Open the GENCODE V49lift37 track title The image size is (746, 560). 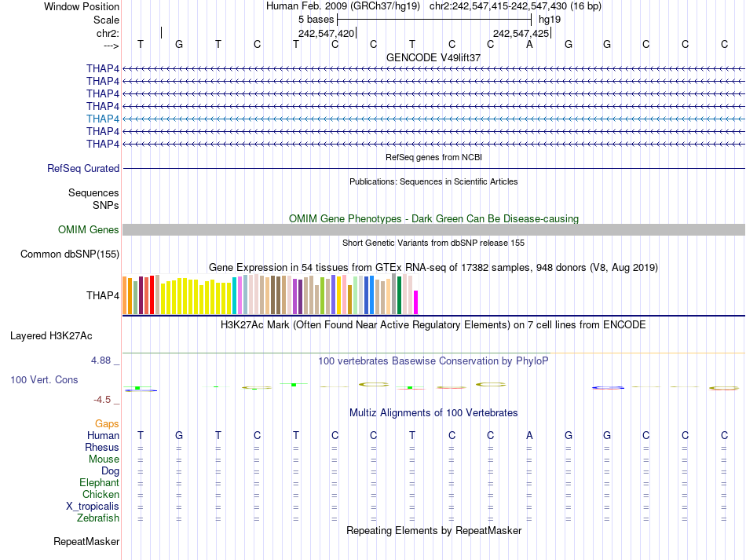(433, 57)
